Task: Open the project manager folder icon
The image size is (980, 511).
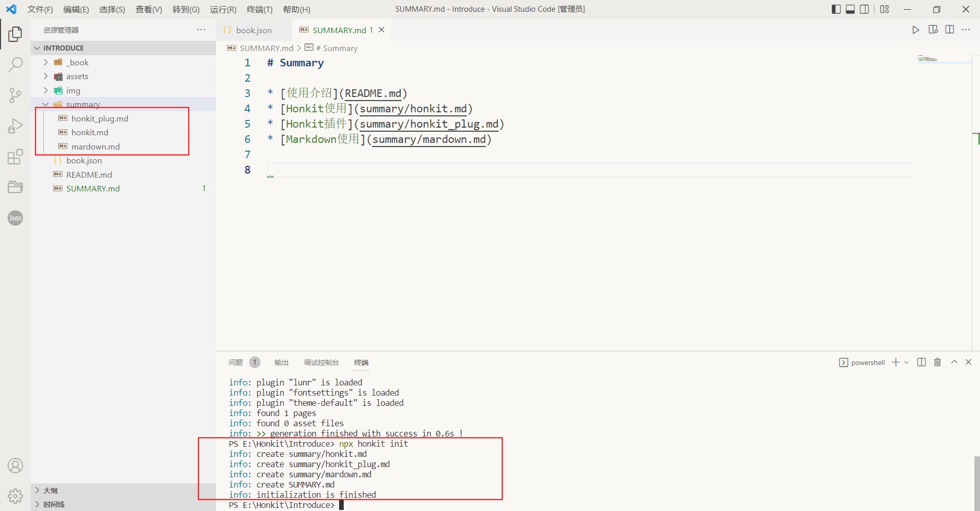Action: 15,187
